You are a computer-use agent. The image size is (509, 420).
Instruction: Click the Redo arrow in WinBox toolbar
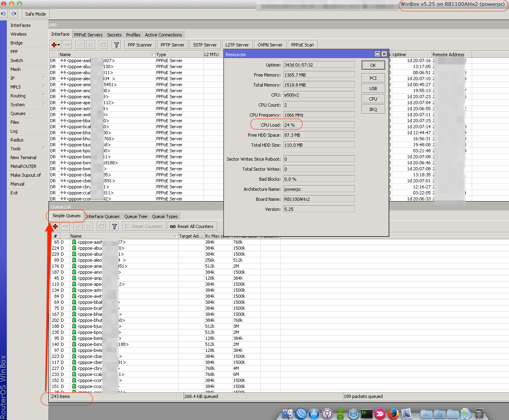click(14, 14)
